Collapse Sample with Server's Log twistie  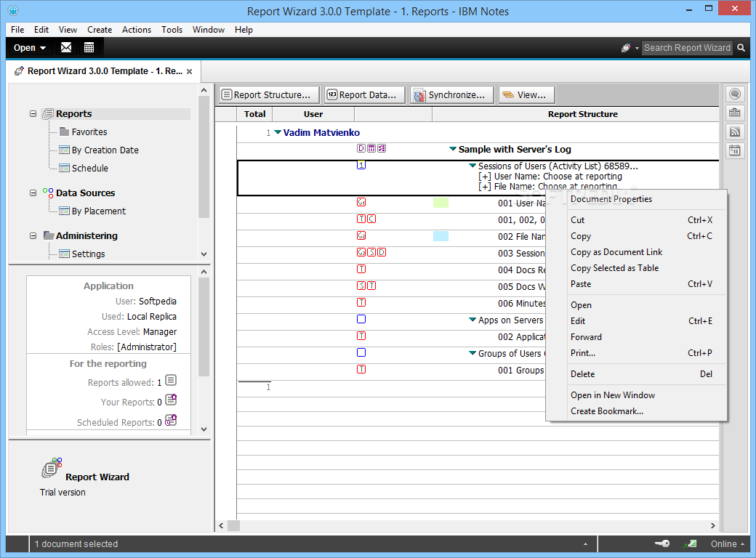[x=453, y=149]
